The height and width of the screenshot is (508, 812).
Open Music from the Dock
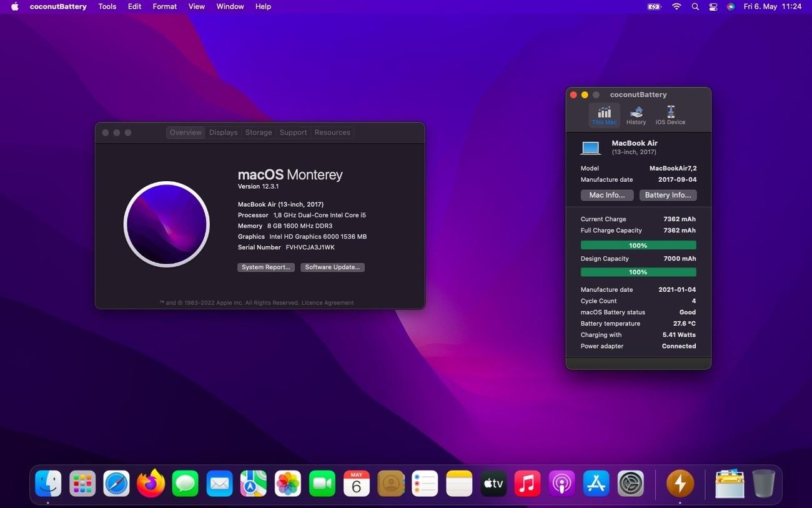click(x=527, y=484)
